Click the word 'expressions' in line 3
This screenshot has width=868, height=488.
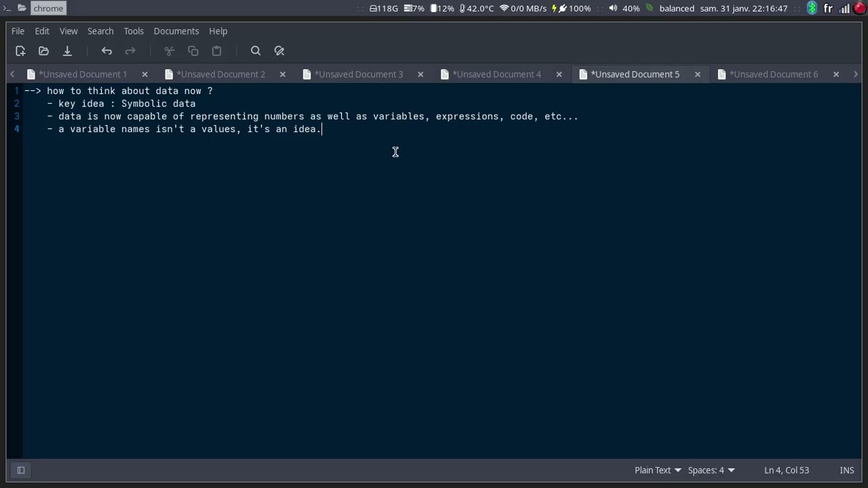click(467, 117)
